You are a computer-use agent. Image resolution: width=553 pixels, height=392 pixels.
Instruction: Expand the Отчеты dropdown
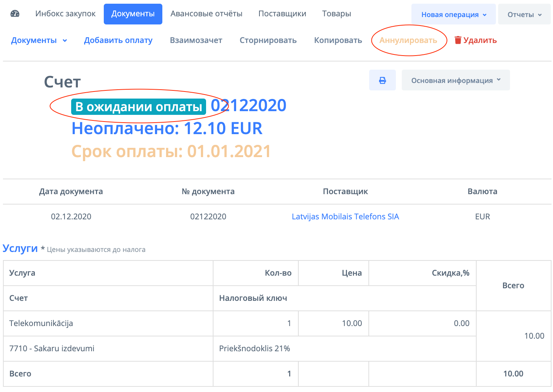[524, 14]
